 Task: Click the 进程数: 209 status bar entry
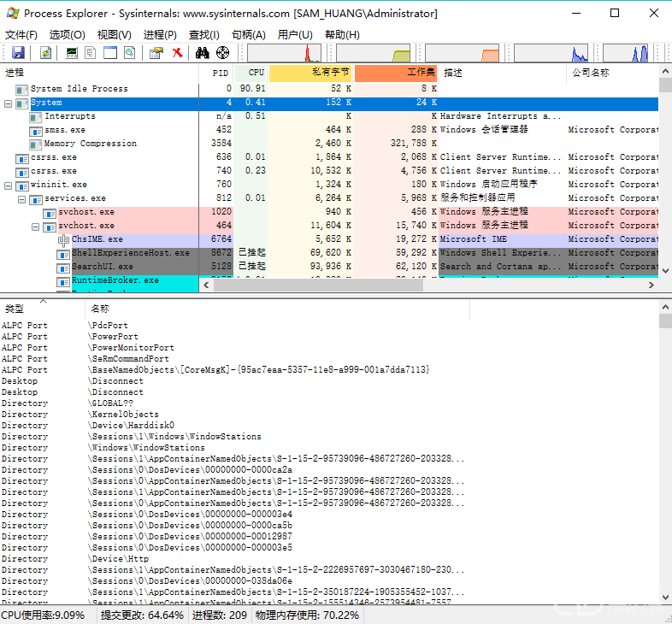(220, 615)
